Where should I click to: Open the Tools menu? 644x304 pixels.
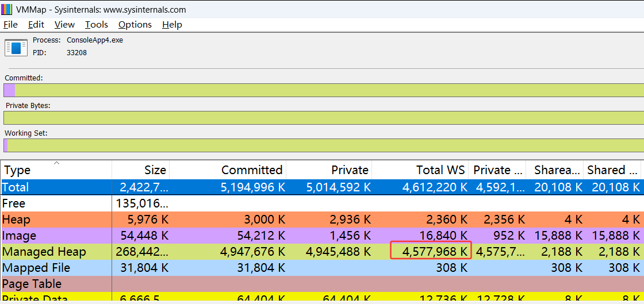click(x=97, y=25)
